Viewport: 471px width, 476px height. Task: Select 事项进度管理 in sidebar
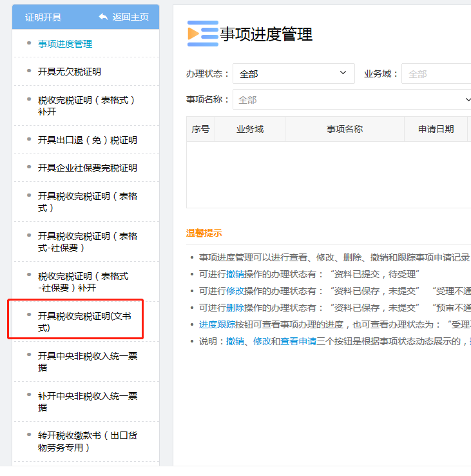point(65,44)
